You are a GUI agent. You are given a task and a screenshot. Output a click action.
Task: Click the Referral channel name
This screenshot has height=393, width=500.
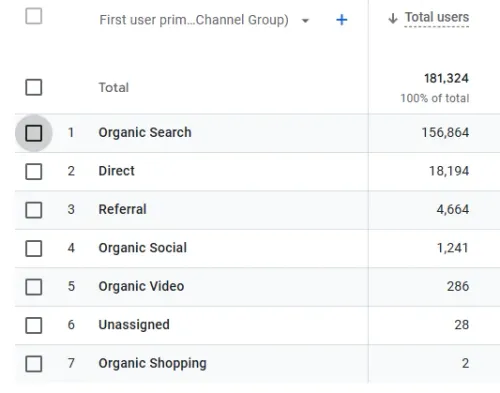pos(122,209)
